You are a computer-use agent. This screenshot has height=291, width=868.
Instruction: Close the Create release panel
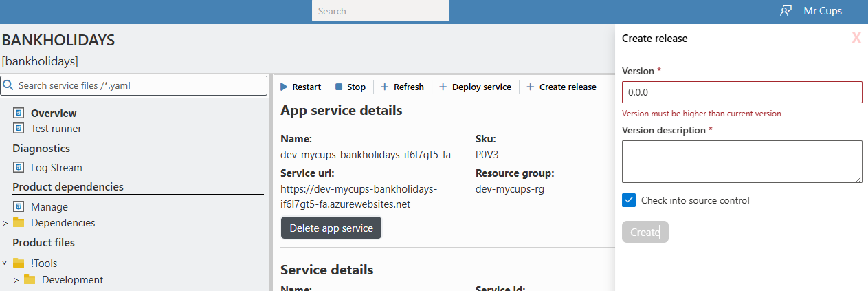click(x=856, y=39)
